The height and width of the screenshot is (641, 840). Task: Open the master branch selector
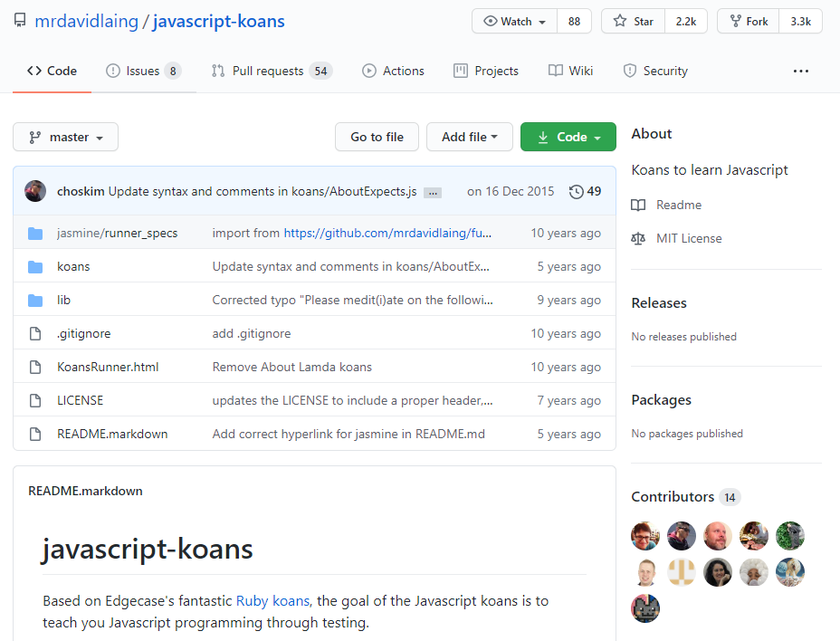65,138
